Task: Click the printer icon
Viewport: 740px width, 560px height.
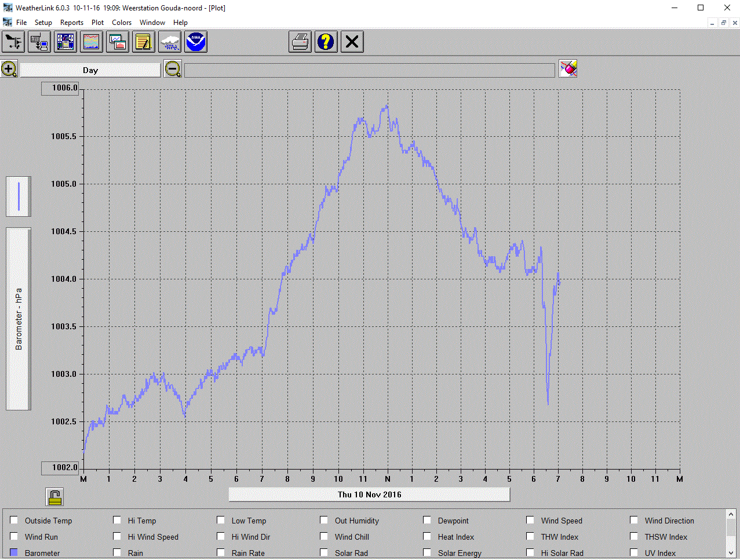Action: pyautogui.click(x=300, y=42)
